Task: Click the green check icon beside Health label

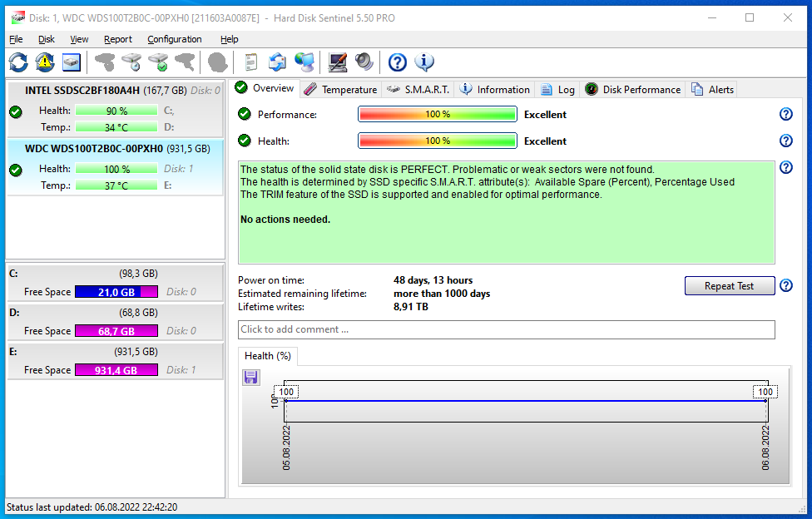Action: 245,141
